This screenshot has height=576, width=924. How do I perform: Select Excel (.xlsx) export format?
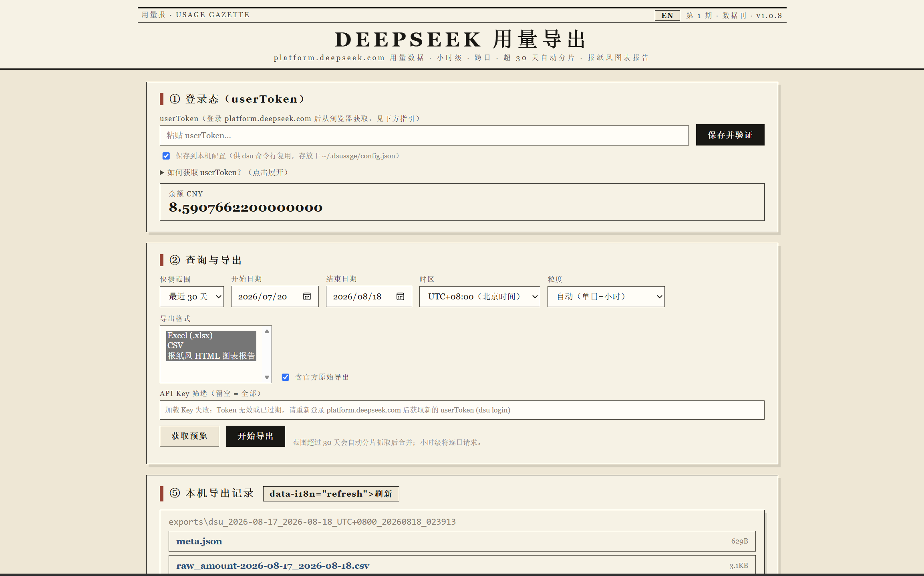point(211,335)
